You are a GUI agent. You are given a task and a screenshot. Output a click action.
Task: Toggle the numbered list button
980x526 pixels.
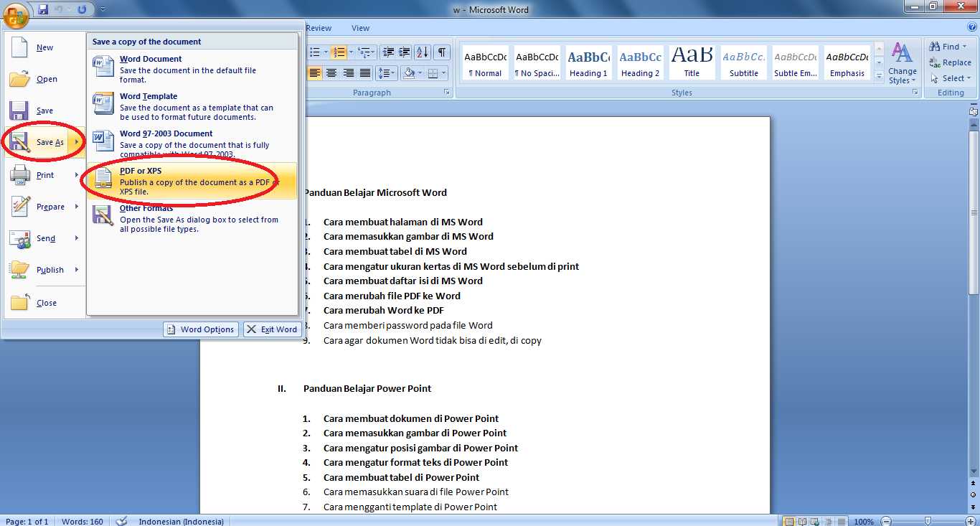[339, 52]
